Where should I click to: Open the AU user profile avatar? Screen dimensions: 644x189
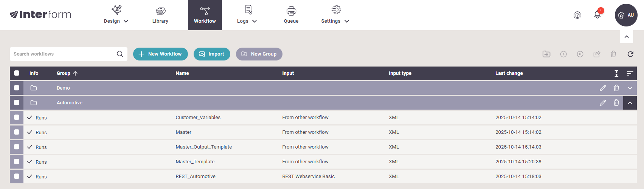point(626,15)
